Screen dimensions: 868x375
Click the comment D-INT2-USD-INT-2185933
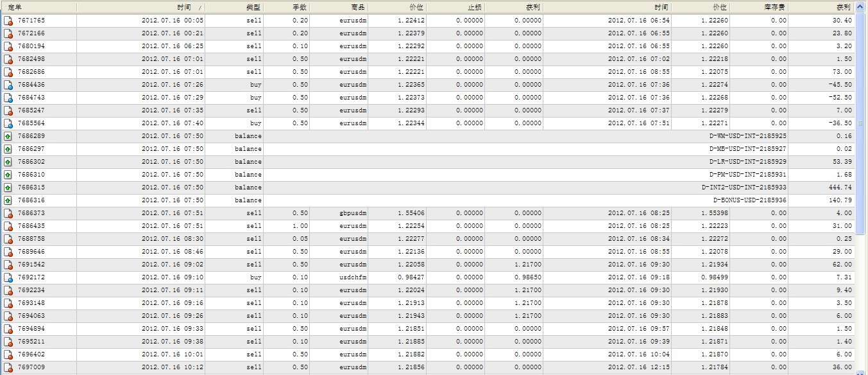[x=744, y=187]
